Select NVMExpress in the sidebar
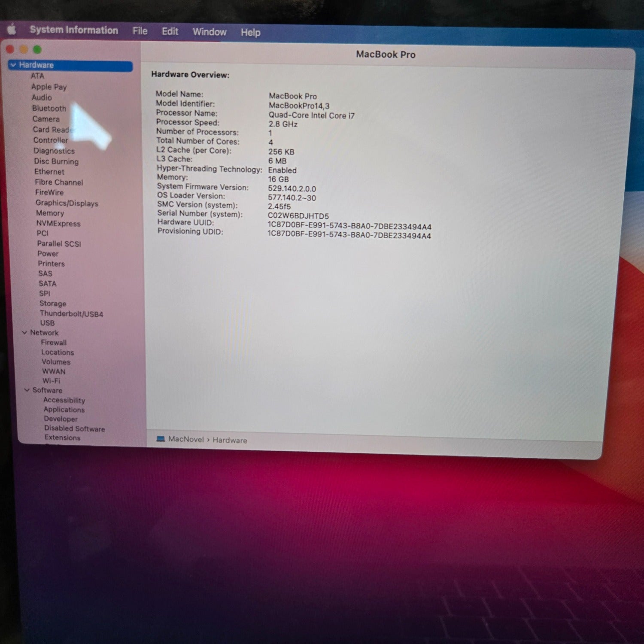Viewport: 644px width, 644px height. pos(58,223)
